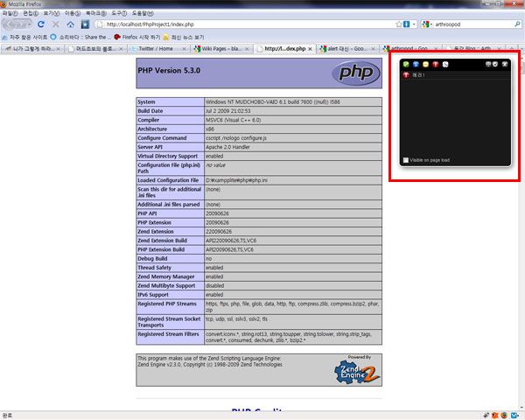Go back with the back arrow button
This screenshot has width=525, height=420.
10,24
